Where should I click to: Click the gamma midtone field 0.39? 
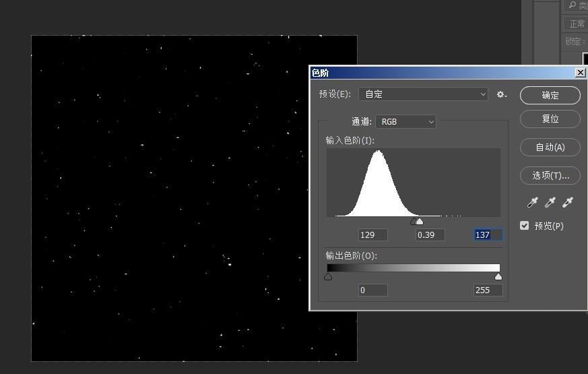[x=430, y=235]
